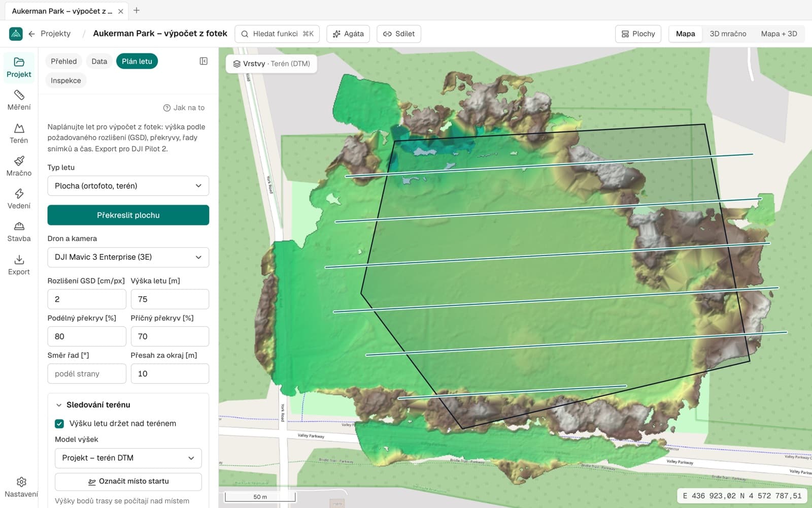Go to Projekty breadcrumb link
The image size is (812, 508).
[55, 34]
